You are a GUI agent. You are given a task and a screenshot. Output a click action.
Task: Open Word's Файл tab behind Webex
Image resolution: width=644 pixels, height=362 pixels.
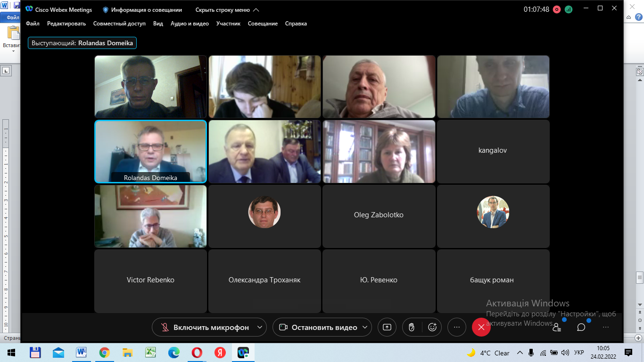click(x=10, y=17)
